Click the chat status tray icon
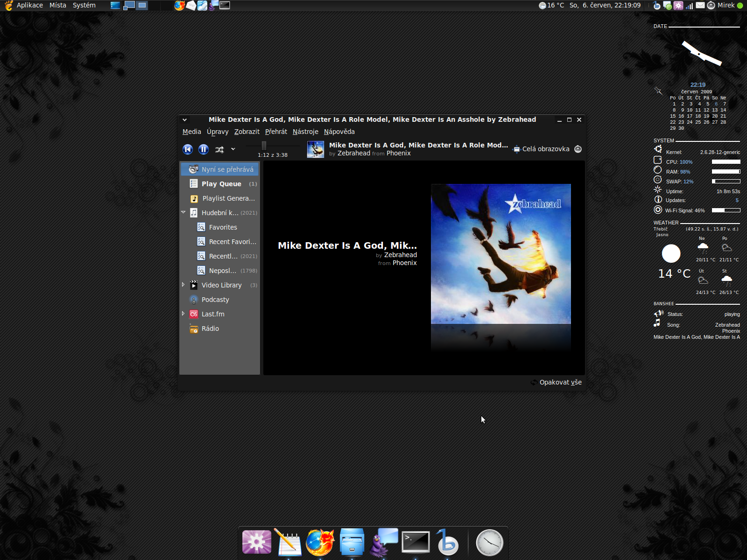 pos(668,6)
